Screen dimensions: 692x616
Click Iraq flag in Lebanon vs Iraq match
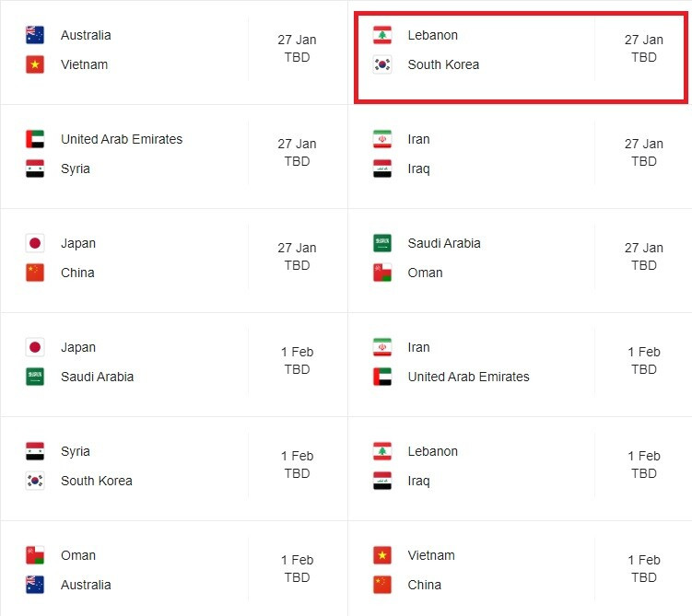382,481
